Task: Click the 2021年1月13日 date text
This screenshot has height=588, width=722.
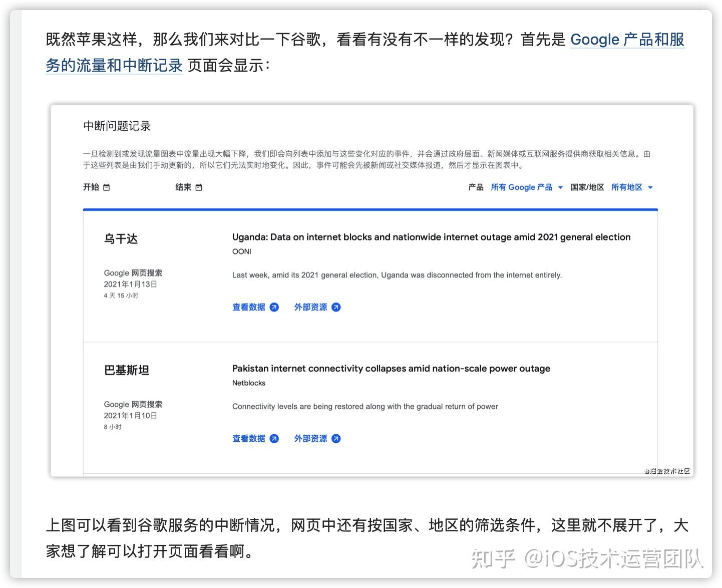Action: point(131,284)
